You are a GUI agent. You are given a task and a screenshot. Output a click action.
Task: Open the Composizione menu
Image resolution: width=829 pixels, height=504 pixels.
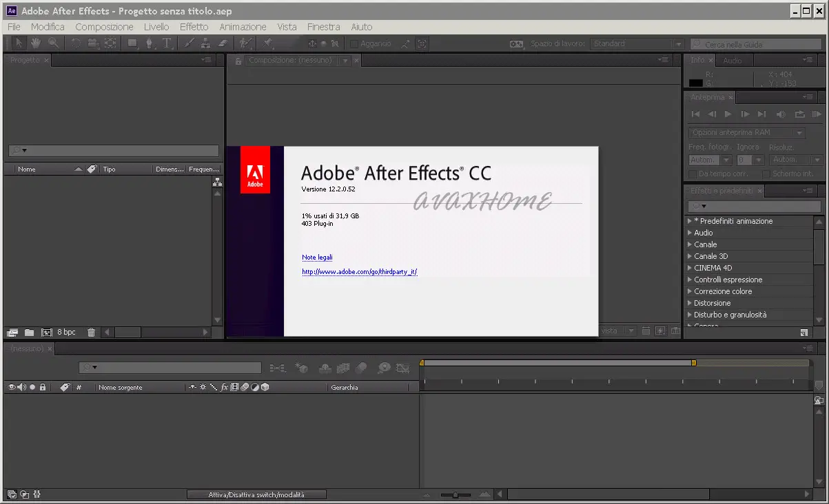[x=104, y=27]
